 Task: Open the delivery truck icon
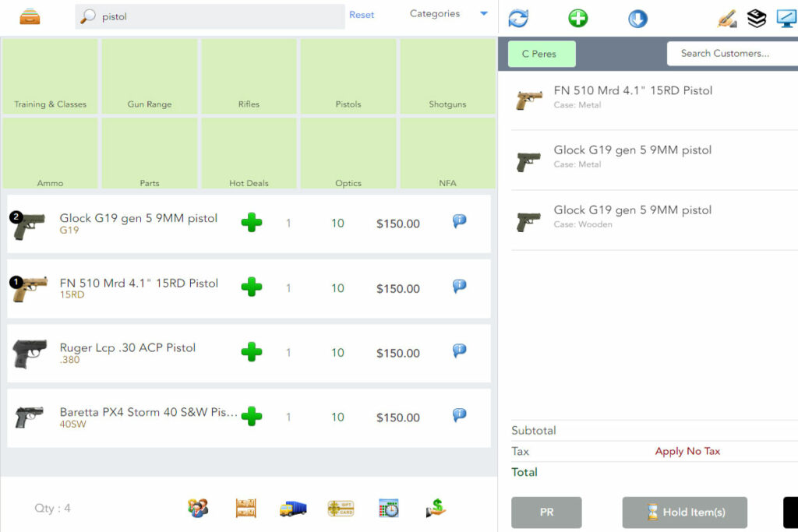293,508
